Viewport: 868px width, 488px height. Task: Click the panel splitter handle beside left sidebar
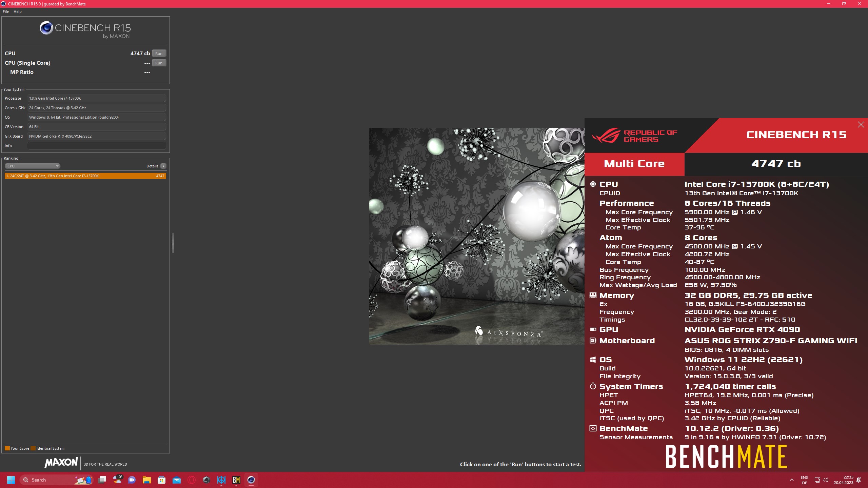pos(173,243)
